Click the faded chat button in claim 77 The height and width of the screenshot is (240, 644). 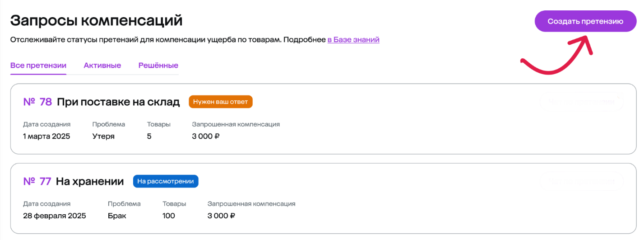click(x=582, y=181)
